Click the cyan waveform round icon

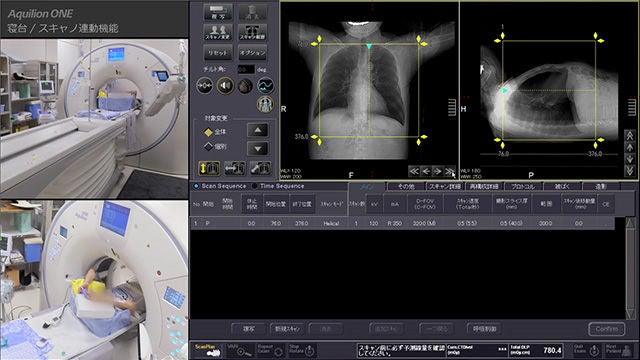coord(265,86)
